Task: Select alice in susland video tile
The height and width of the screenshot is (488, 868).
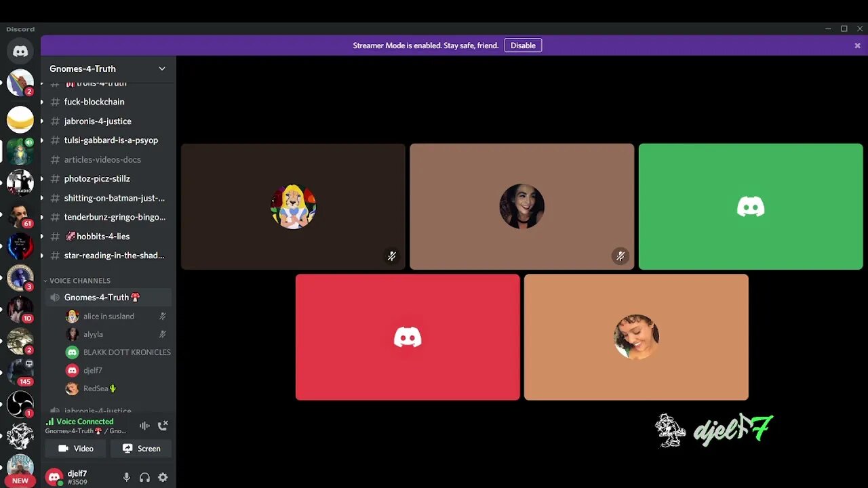Action: coord(293,206)
